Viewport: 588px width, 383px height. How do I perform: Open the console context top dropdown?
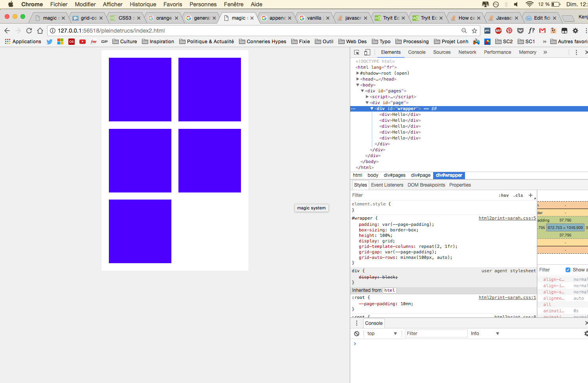[382, 334]
